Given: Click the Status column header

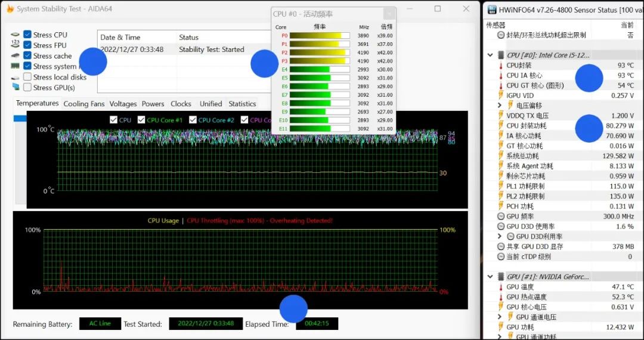Looking at the screenshot, I should point(189,38).
